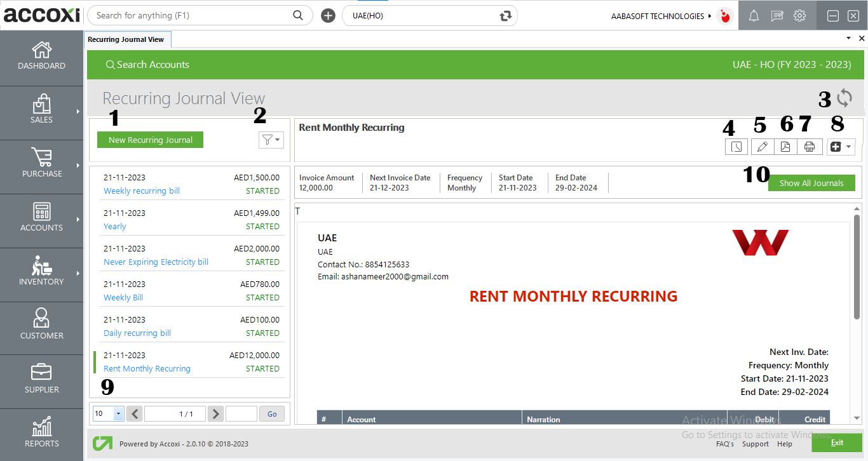Export the recurring journal as PDF
Viewport: 868px width, 461px height.
[x=785, y=146]
